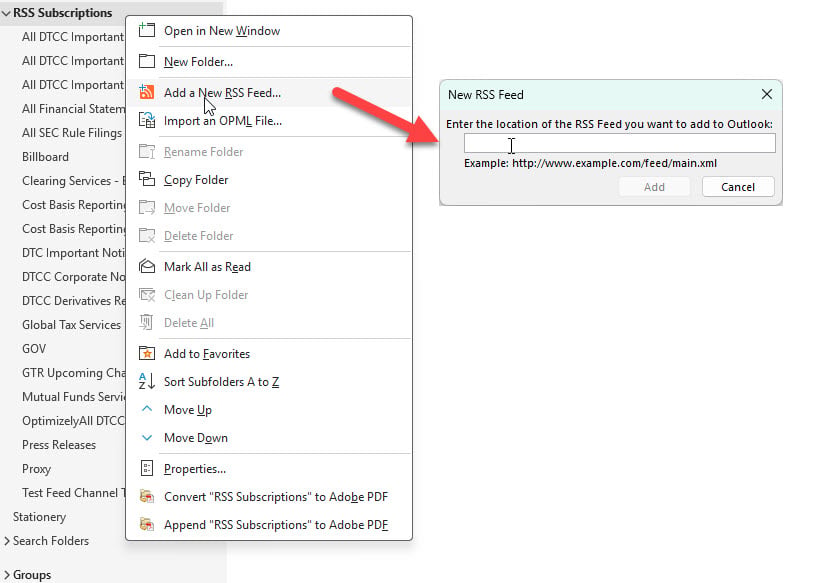Click the Import an OPML File icon
813x583 pixels.
147,120
